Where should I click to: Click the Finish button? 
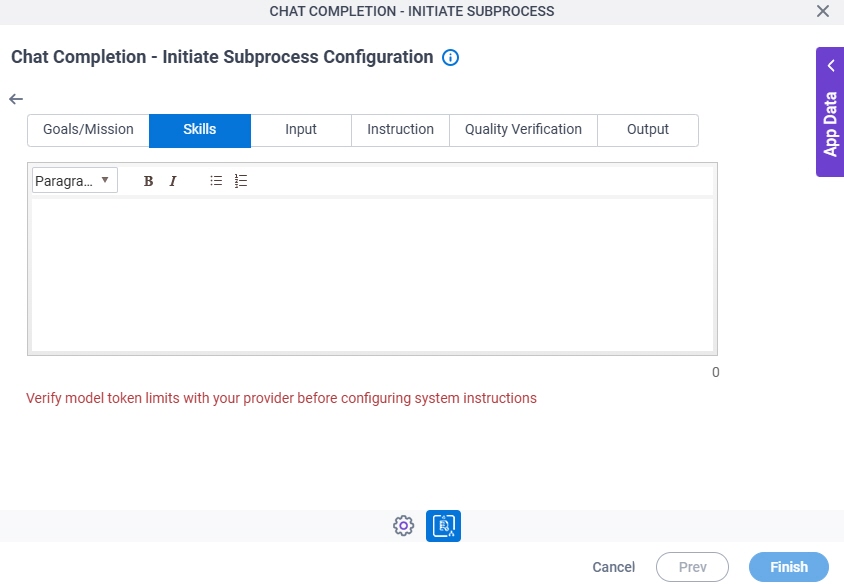pos(789,567)
